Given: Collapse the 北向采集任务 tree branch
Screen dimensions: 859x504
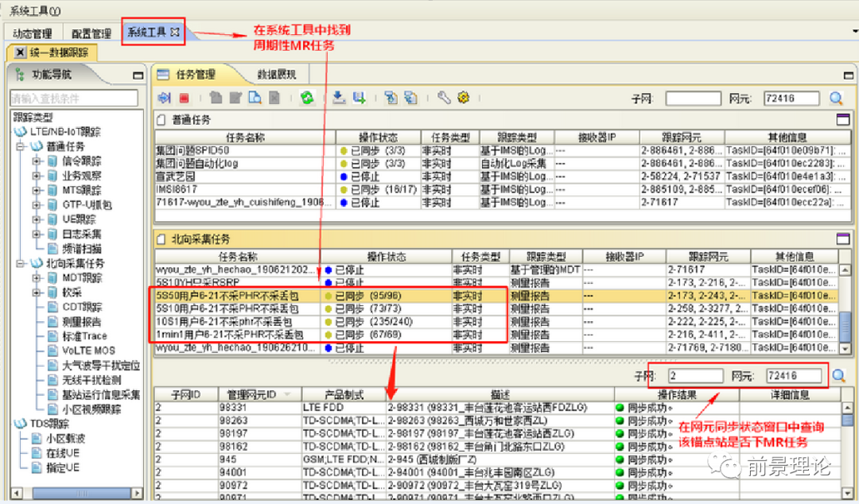Looking at the screenshot, I should (18, 263).
